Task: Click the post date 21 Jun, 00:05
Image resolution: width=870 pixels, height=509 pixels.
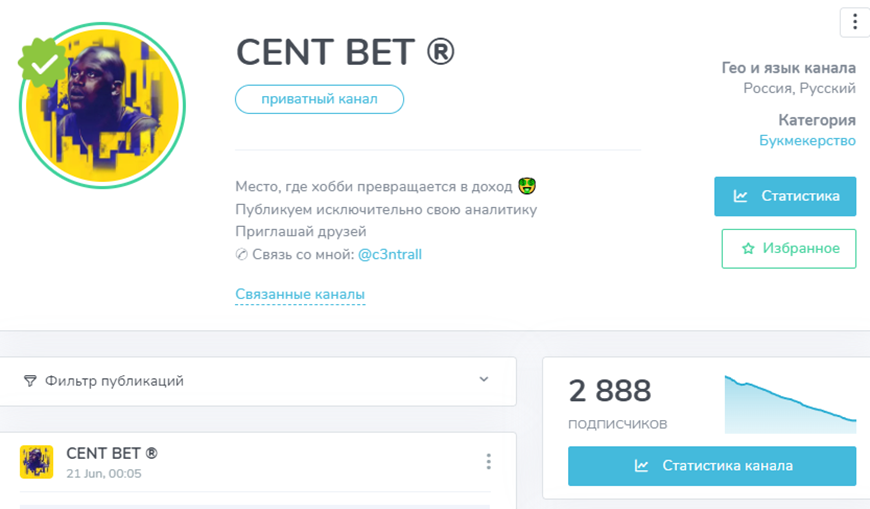Action: click(104, 473)
